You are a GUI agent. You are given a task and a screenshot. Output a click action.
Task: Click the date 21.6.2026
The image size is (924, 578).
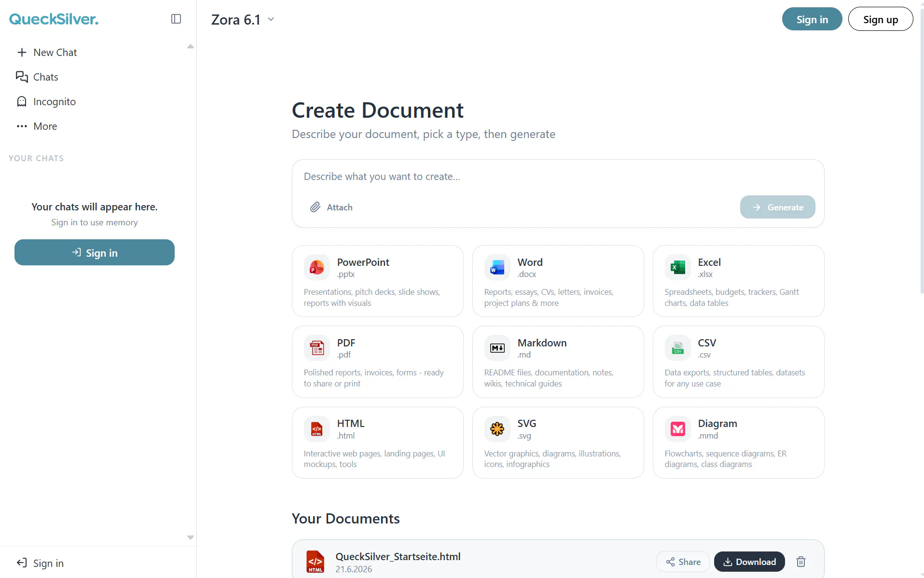(x=354, y=569)
